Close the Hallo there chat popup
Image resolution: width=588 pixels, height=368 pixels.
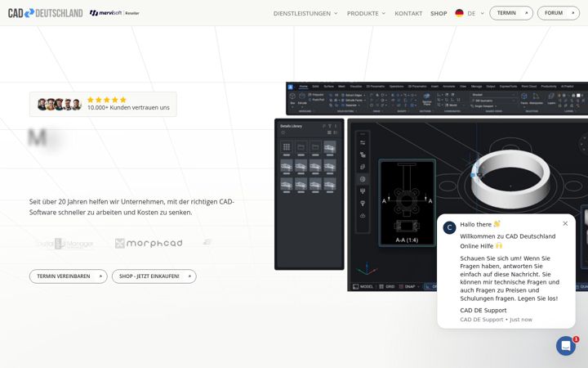(565, 224)
